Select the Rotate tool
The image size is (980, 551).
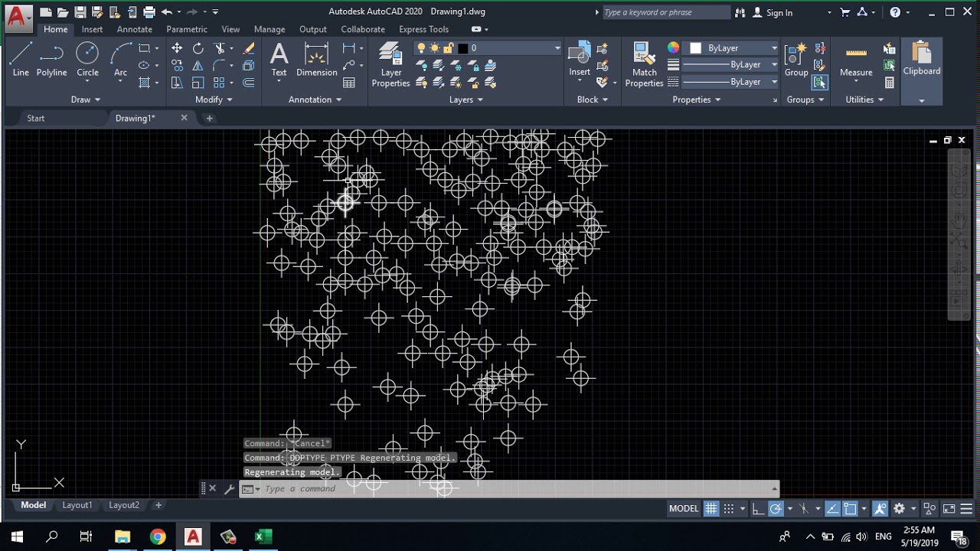198,48
